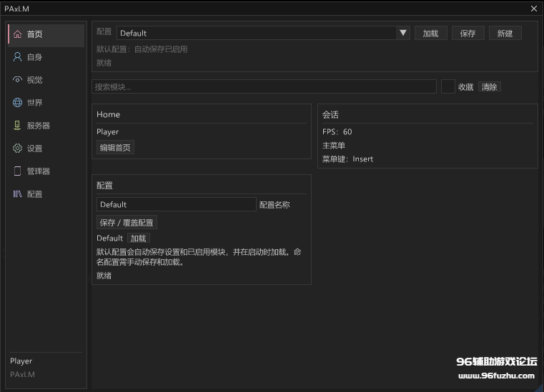
Task: Click the 编辑首页 button
Action: [x=115, y=147]
